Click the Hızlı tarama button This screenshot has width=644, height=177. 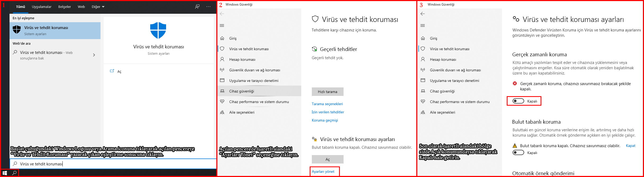[327, 92]
